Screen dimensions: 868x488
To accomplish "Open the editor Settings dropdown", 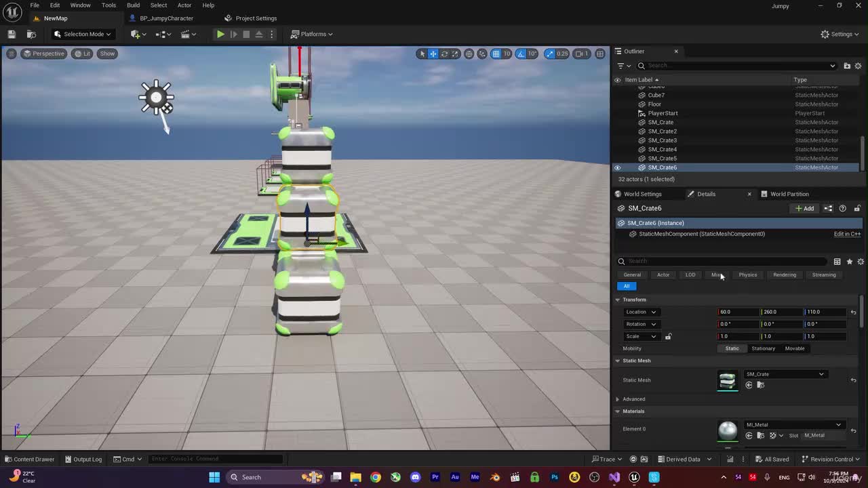I will 840,34.
